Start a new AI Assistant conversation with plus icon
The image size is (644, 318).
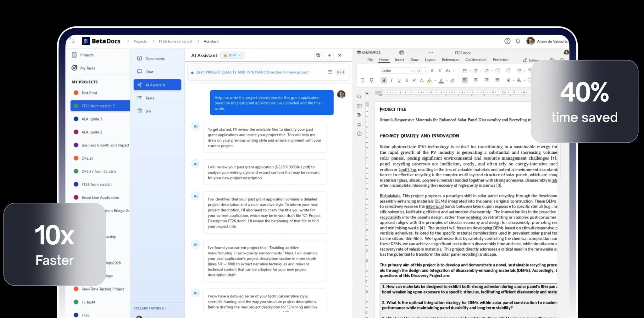pyautogui.click(x=329, y=55)
